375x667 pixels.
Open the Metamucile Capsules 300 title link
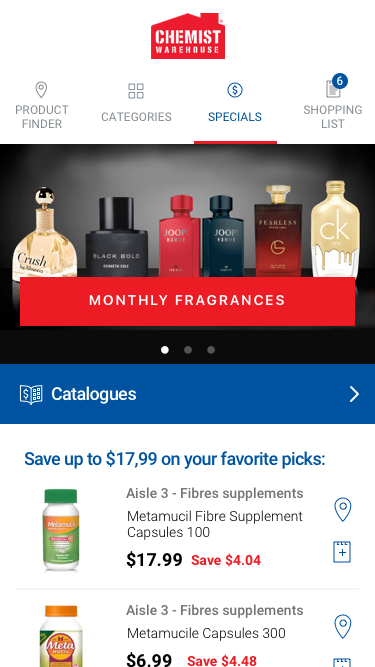coord(206,633)
